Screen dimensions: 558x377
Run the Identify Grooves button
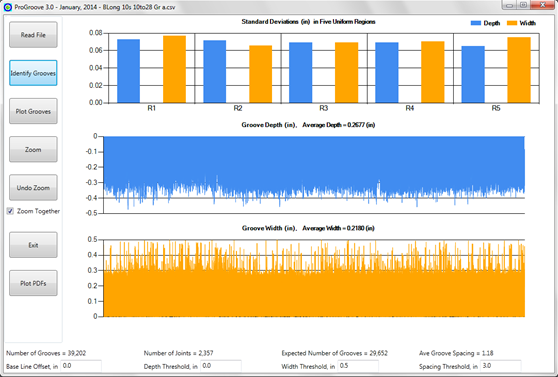[x=33, y=73]
